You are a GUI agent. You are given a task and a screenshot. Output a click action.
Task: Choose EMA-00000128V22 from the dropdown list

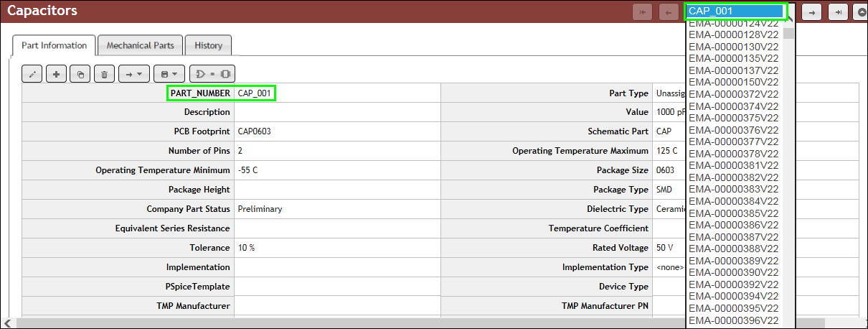coord(734,34)
